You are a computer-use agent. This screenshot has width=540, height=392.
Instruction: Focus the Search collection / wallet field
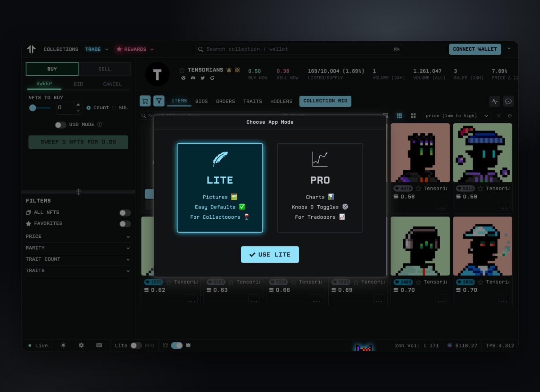point(299,49)
